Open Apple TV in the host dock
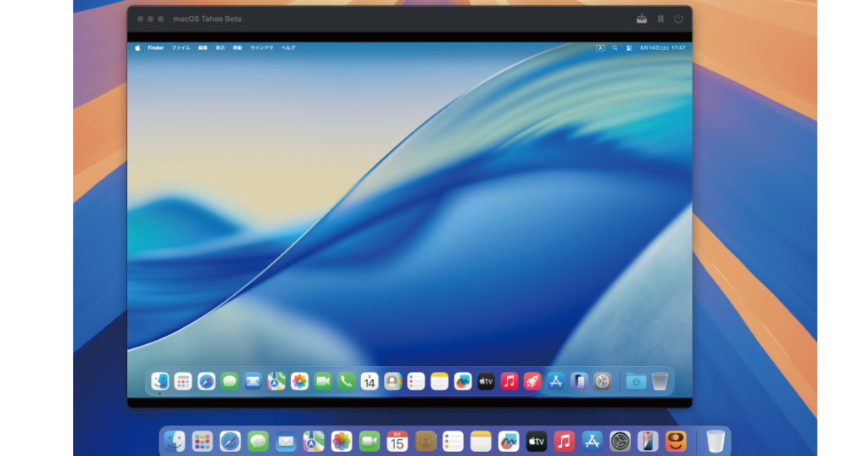Image resolution: width=868 pixels, height=456 pixels. click(537, 441)
